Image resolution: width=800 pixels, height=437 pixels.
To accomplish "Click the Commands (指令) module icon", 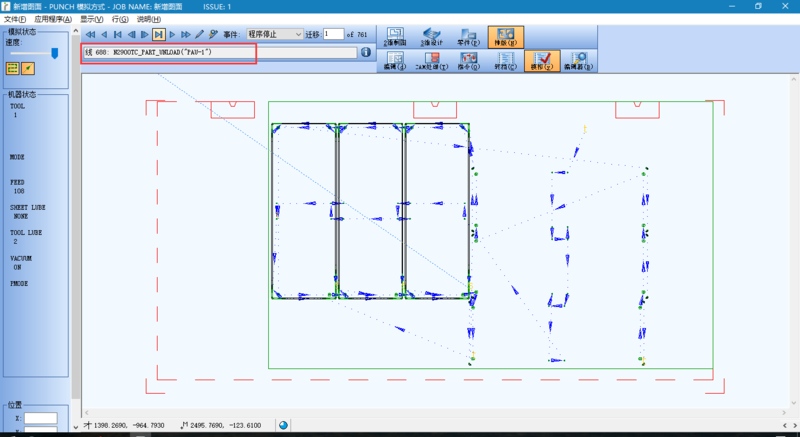I will click(x=467, y=61).
